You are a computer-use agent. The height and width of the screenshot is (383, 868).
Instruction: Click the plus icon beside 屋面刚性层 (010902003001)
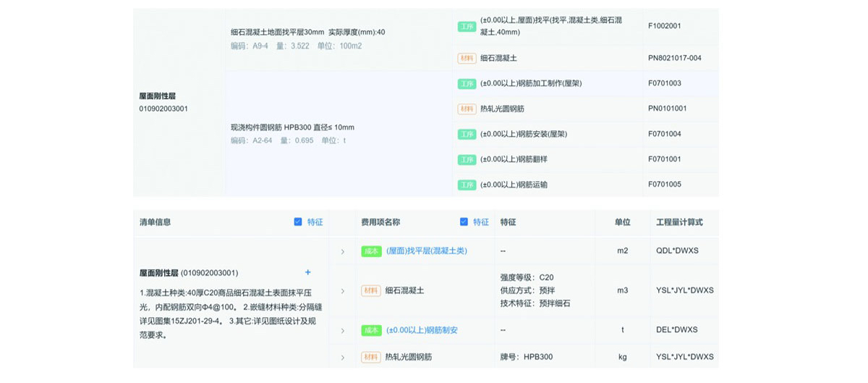[x=307, y=272]
